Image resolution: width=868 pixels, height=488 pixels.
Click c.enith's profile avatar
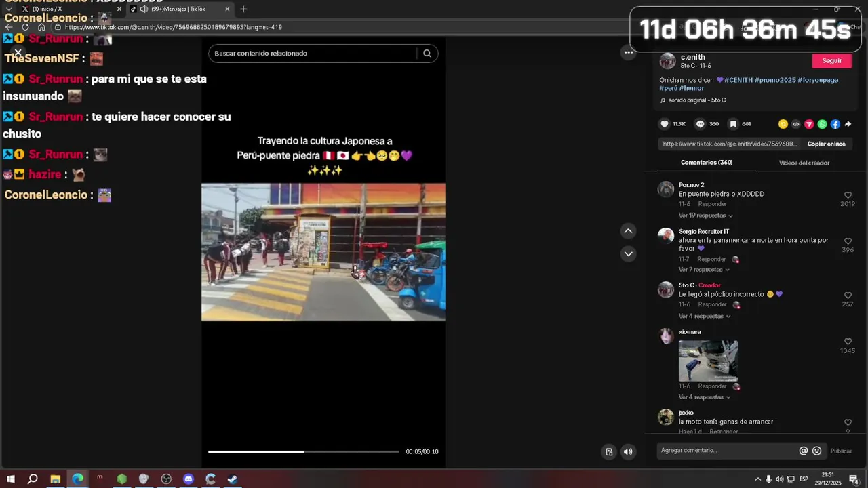[668, 61]
